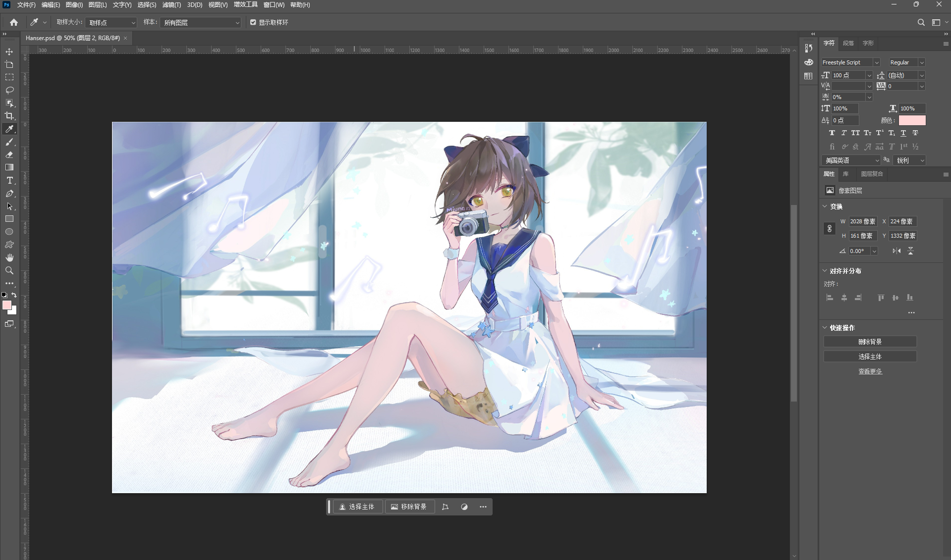Select the Zoom tool
951x560 pixels.
(x=9, y=270)
